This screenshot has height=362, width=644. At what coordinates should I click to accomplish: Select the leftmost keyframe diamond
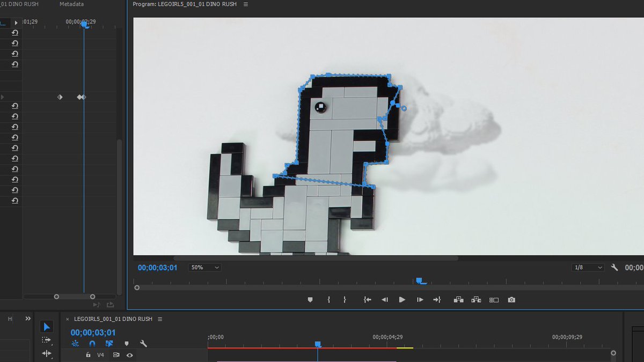click(60, 97)
